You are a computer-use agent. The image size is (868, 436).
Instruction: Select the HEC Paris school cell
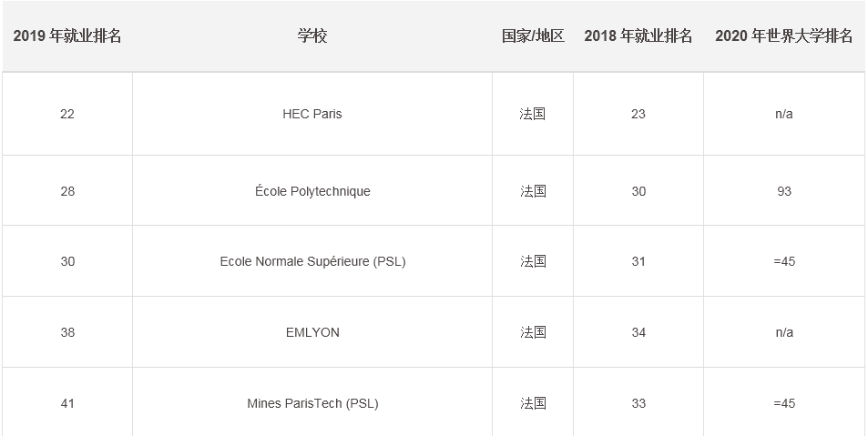point(312,114)
